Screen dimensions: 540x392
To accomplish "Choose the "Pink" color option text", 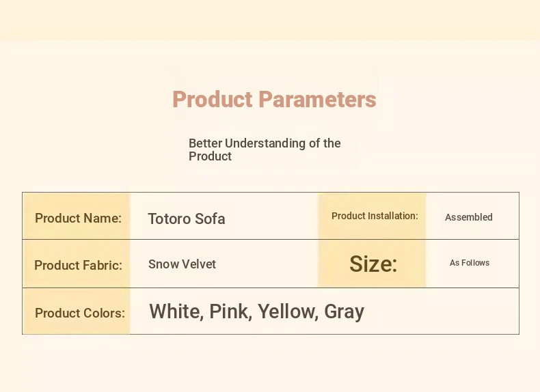I will pos(230,312).
